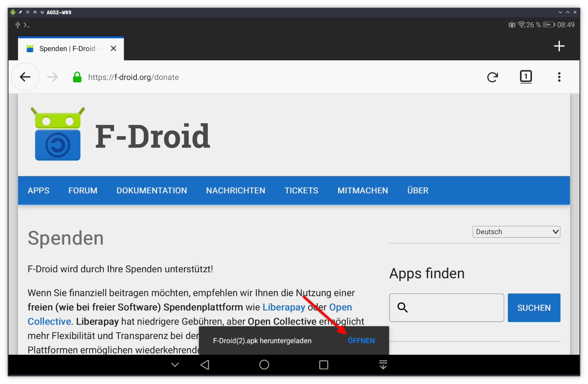The width and height of the screenshot is (588, 384).
Task: Click the 08:49 clock in status bar
Action: pyautogui.click(x=566, y=25)
